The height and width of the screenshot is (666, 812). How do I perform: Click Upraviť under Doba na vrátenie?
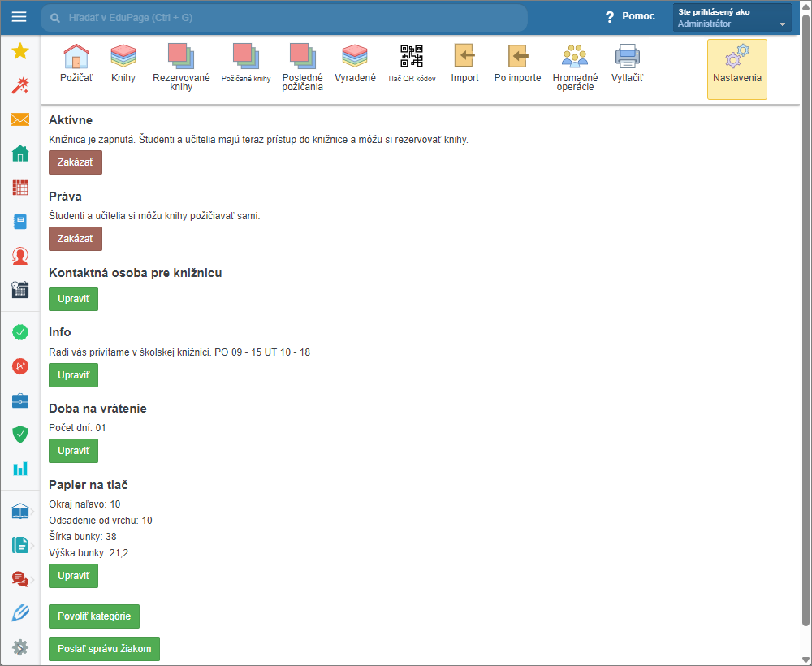click(73, 451)
